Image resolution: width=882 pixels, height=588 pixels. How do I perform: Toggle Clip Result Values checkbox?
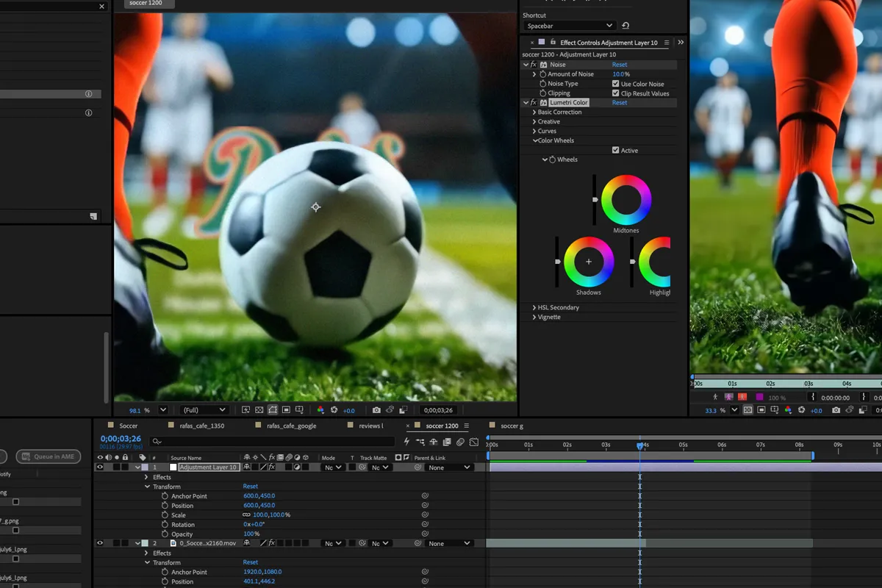pos(616,93)
